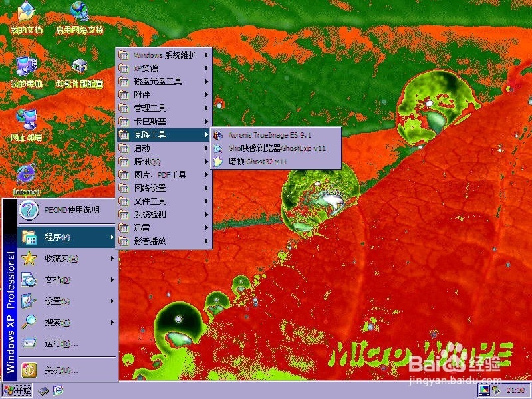Image resolution: width=532 pixels, height=399 pixels.
Task: Open the 我的电脑 desktop icon
Action: (x=27, y=72)
